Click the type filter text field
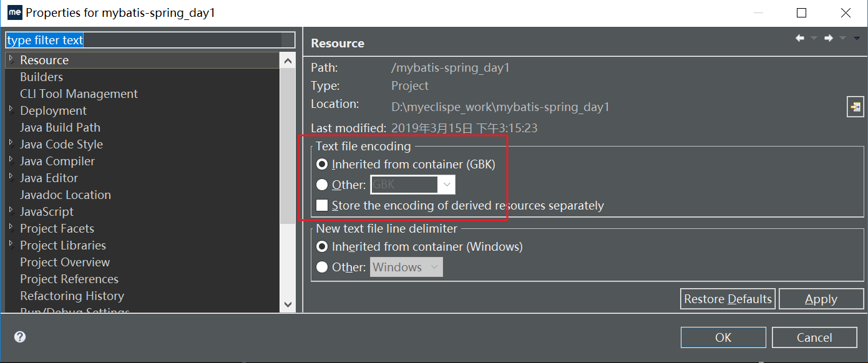Image resolution: width=868 pixels, height=363 pixels. click(x=150, y=40)
